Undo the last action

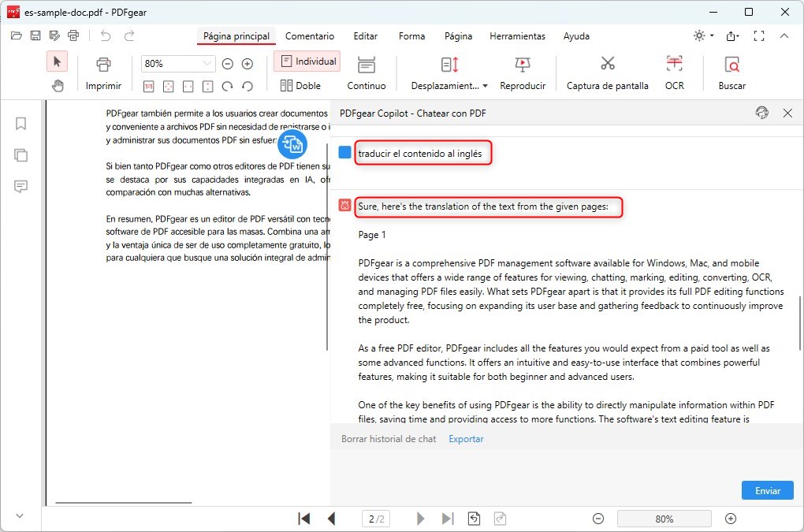[x=106, y=36]
